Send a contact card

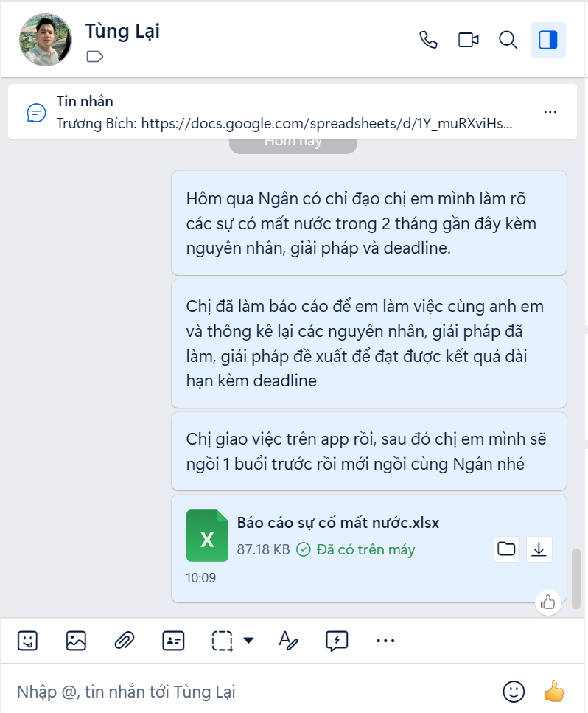click(x=173, y=641)
